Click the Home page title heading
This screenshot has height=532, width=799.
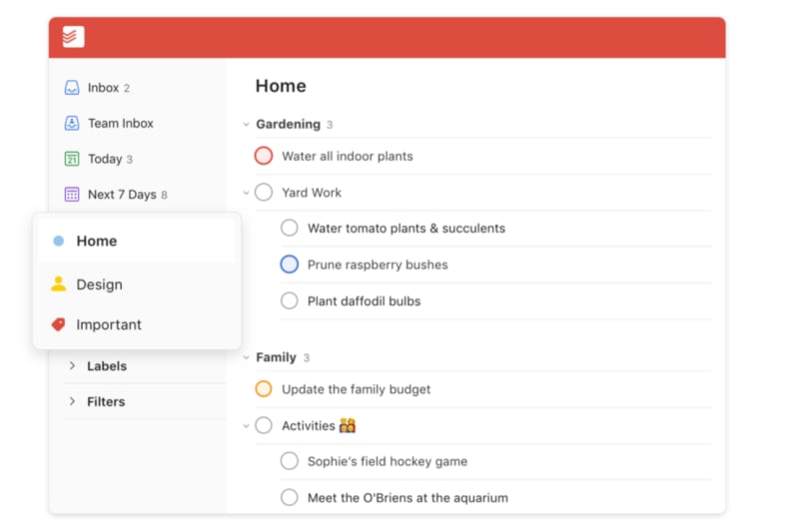281,86
